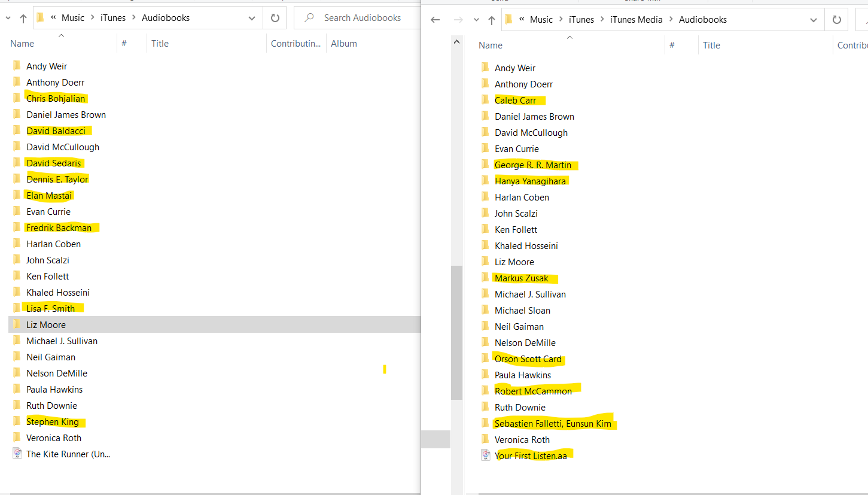
Task: Open recent locations dropdown in left window
Action: pos(8,18)
